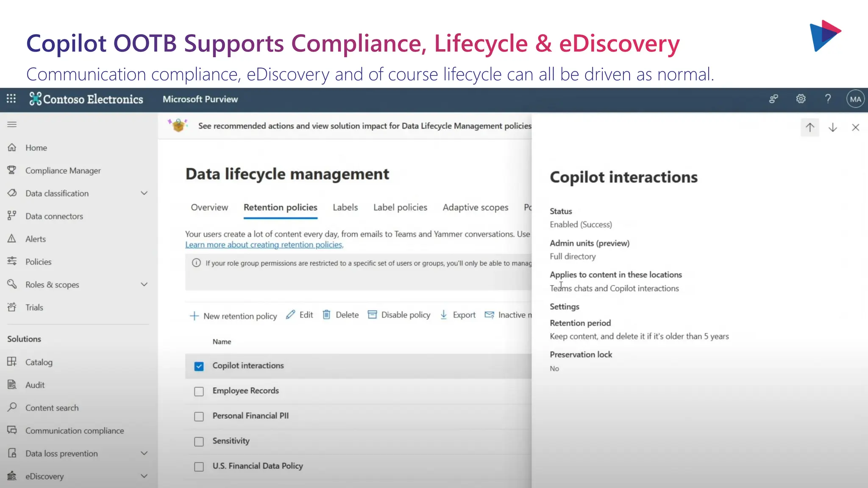
Task: Open the Help question mark icon
Action: (828, 99)
